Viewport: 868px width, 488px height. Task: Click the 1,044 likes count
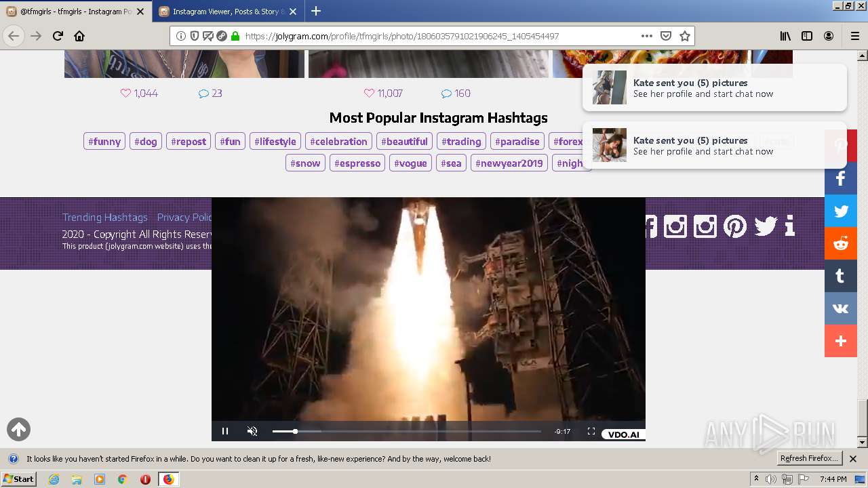(139, 94)
